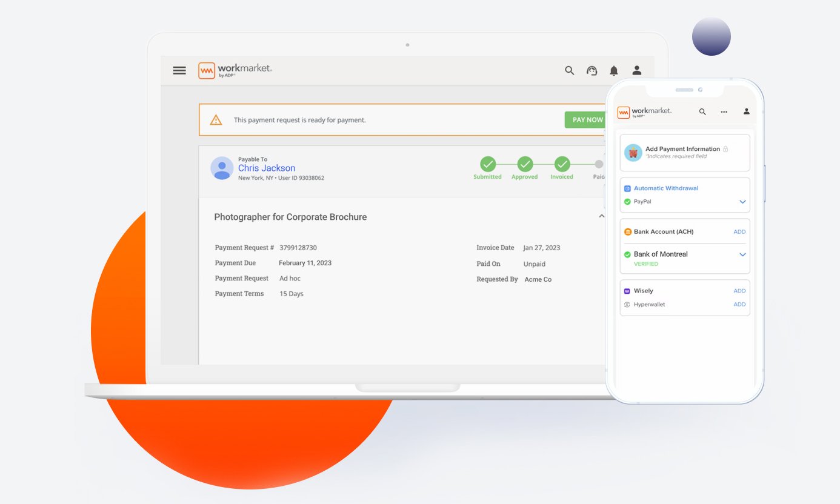
Task: Click the green PAY NOW button
Action: pos(586,120)
